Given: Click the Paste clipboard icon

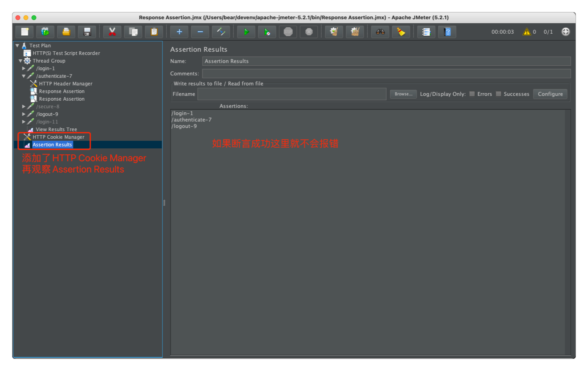Looking at the screenshot, I should coord(154,32).
